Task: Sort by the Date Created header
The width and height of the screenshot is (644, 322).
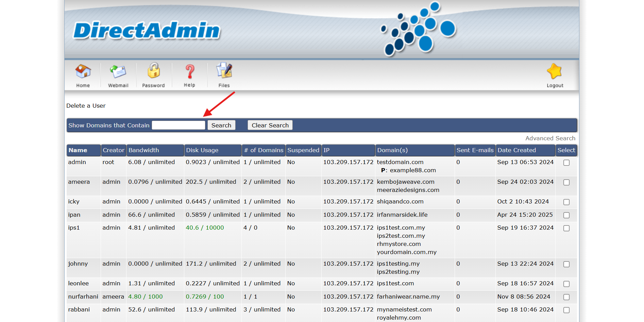Action: pyautogui.click(x=517, y=150)
